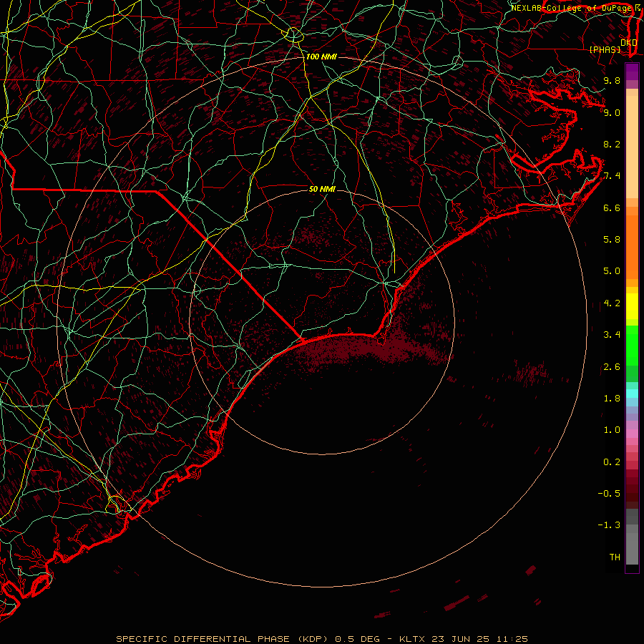Viewport: 644px width, 644px height.
Task: Click the 4.2 value on the scale
Action: [x=612, y=303]
